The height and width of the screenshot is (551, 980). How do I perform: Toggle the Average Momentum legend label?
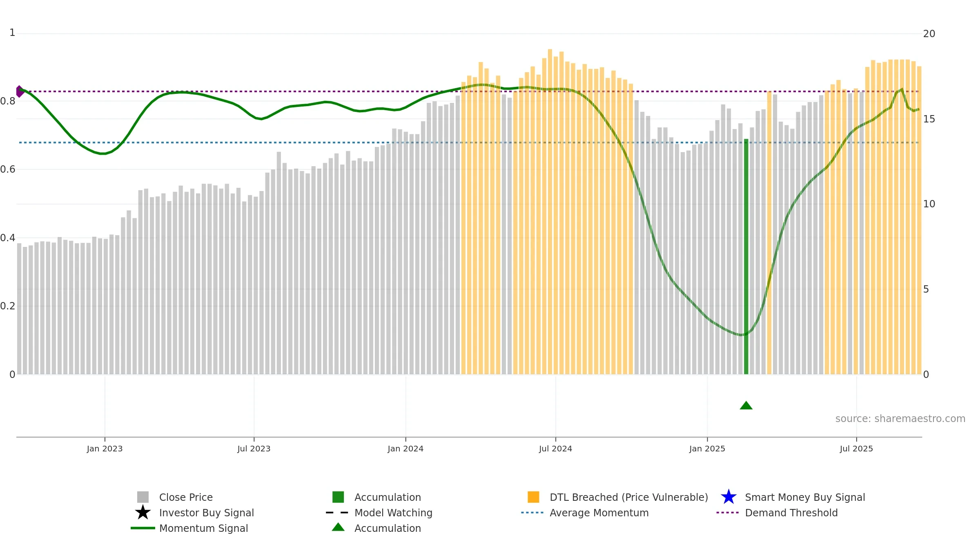599,513
